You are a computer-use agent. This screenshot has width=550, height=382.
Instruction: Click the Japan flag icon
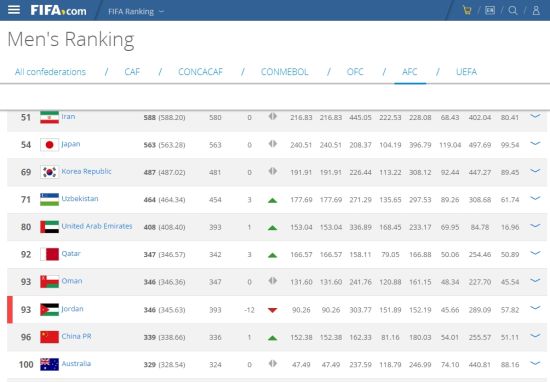coord(49,145)
